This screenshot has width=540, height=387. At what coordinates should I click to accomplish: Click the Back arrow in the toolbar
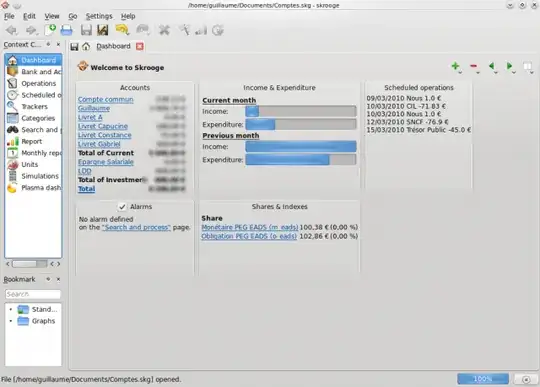click(x=11, y=30)
